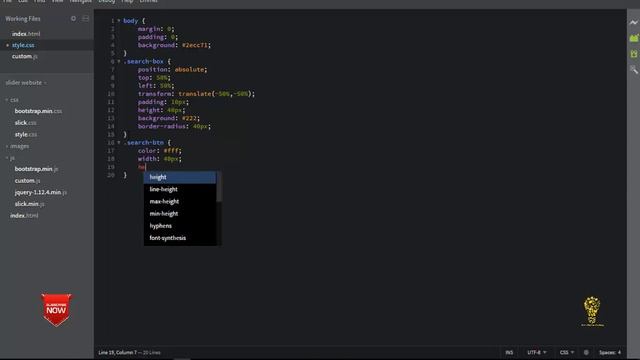This screenshot has width=640, height=360.
Task: Open slick.css in the project tree
Action: click(25, 123)
